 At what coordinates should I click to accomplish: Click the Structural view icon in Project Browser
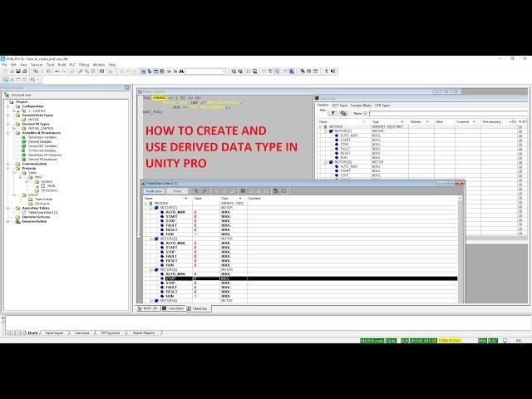(7, 96)
